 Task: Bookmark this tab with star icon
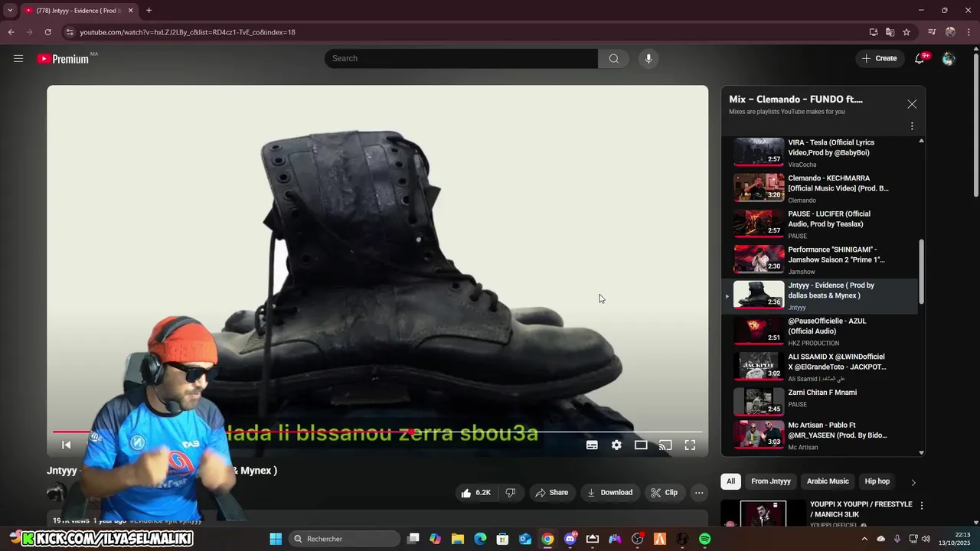(x=906, y=32)
